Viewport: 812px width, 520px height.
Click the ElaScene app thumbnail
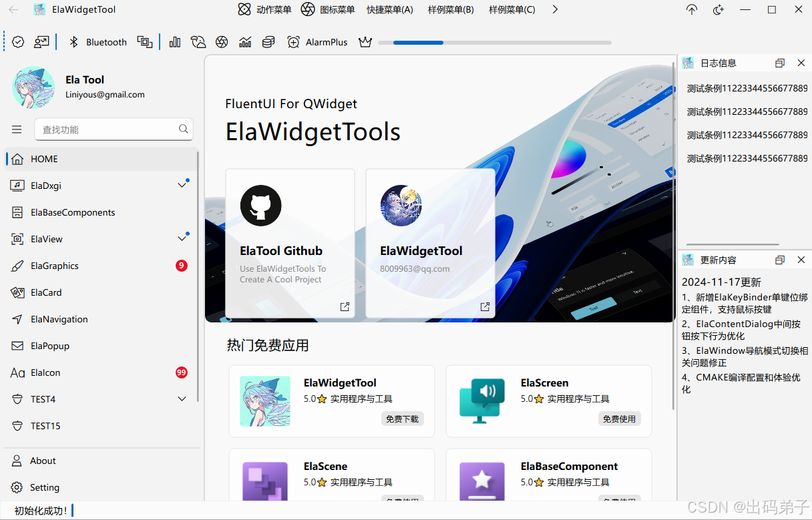point(265,481)
